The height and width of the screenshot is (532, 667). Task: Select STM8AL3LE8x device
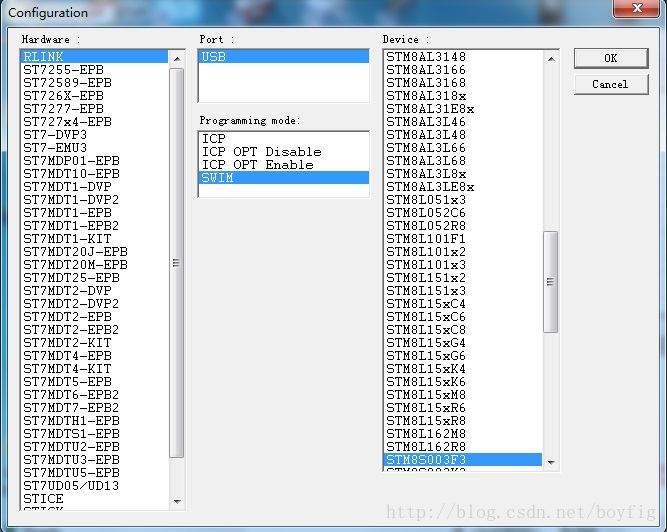[x=463, y=187]
